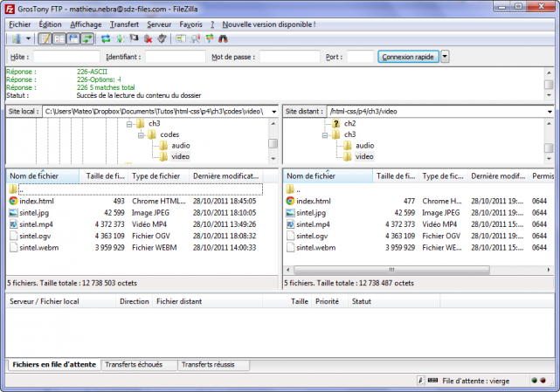Collapse ch3 folder in remote tree

[325, 134]
